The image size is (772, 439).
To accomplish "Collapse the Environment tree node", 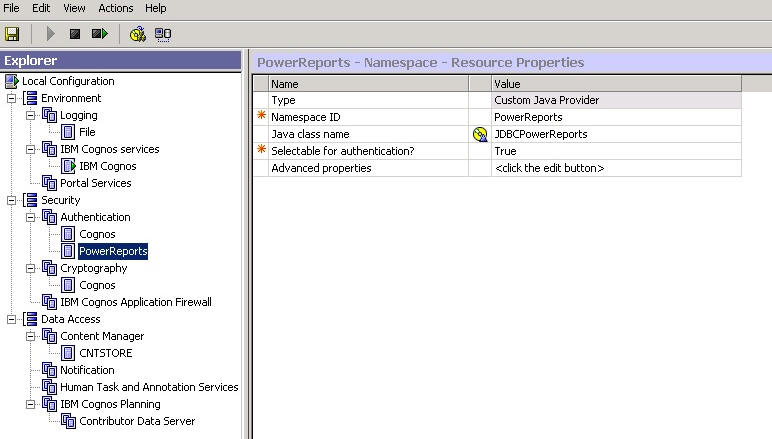I will pyautogui.click(x=12, y=98).
